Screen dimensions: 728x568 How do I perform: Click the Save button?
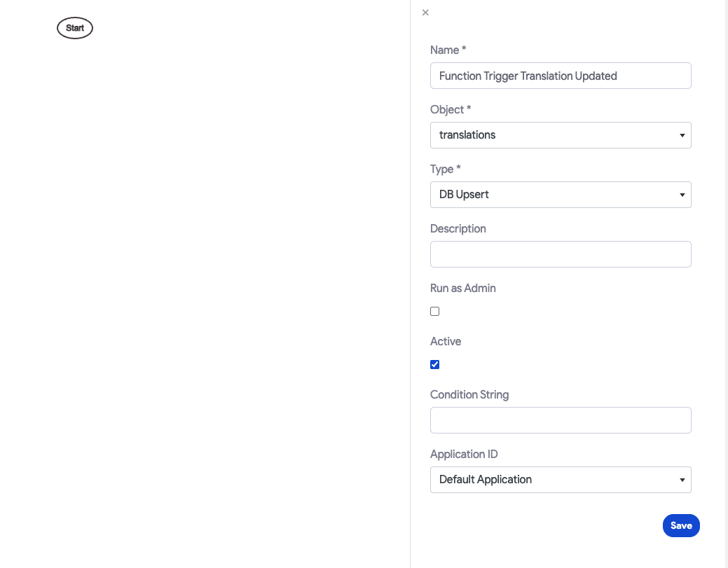(680, 525)
